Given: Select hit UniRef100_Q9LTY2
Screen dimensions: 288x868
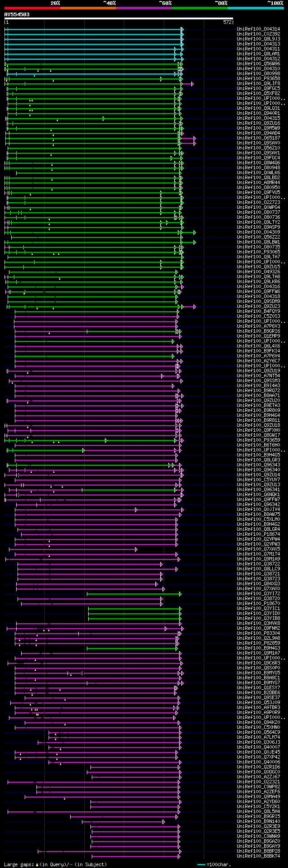Looking at the screenshot, I should [258, 222].
